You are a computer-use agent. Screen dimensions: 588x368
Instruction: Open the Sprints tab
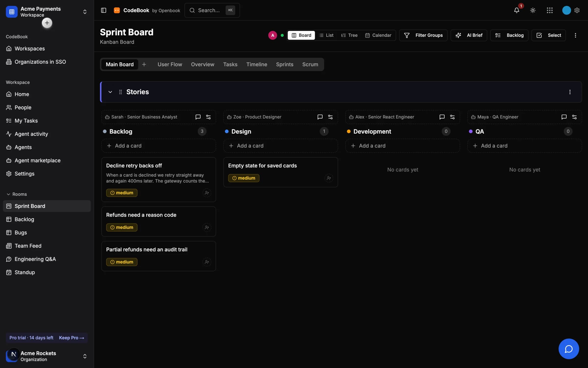pyautogui.click(x=284, y=64)
